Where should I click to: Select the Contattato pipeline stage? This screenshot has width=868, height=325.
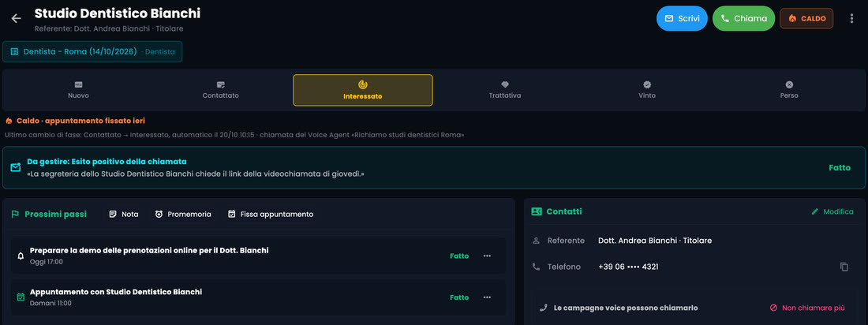point(220,90)
